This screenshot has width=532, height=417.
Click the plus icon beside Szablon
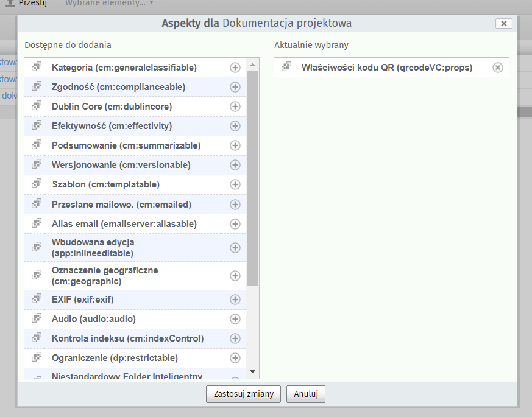235,184
